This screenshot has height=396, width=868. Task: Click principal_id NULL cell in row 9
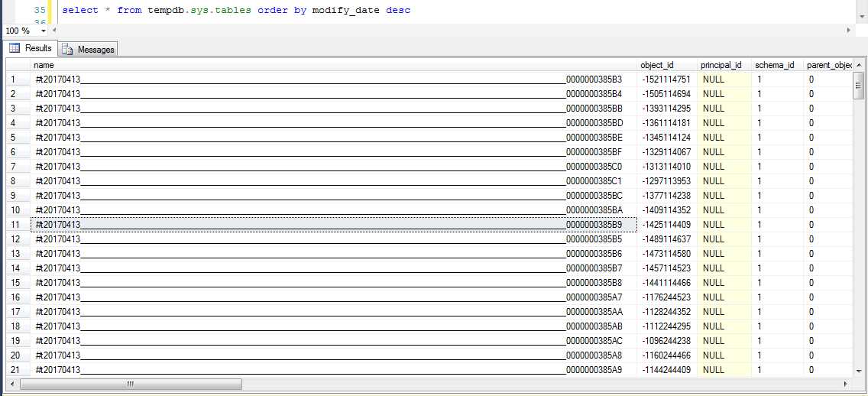point(724,196)
